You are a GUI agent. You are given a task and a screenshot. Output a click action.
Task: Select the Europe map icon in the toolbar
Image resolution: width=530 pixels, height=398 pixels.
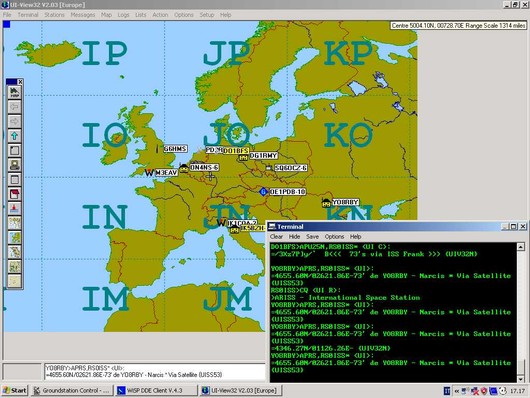pos(15,238)
